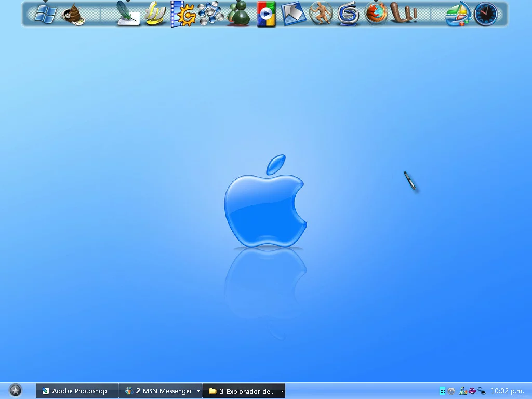This screenshot has height=399, width=532.
Task: Launch Firefox from the dock
Action: [x=376, y=14]
